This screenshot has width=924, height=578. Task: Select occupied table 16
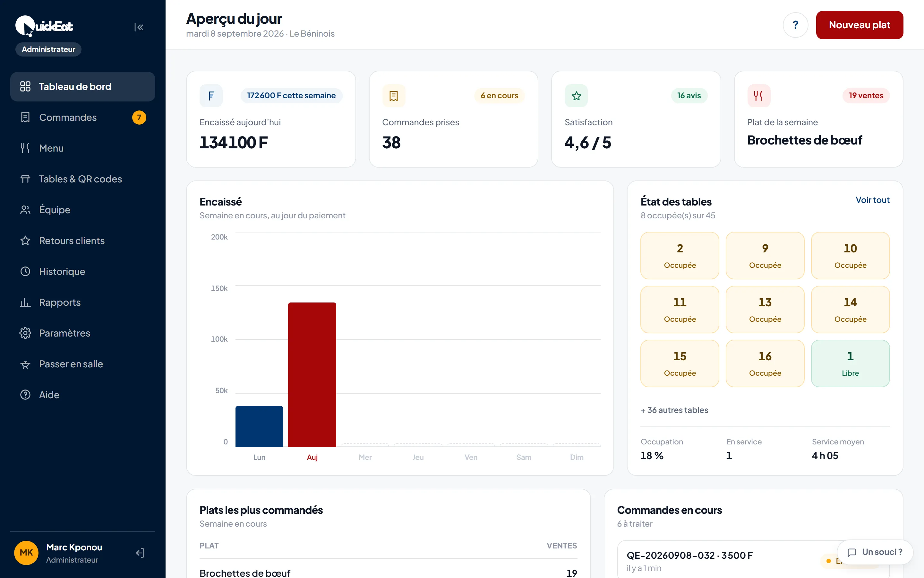click(765, 363)
